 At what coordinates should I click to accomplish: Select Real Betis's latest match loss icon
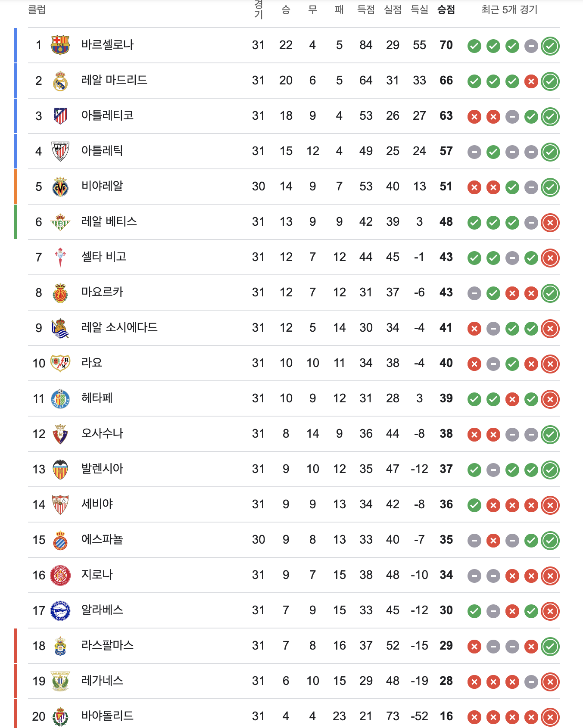(550, 222)
